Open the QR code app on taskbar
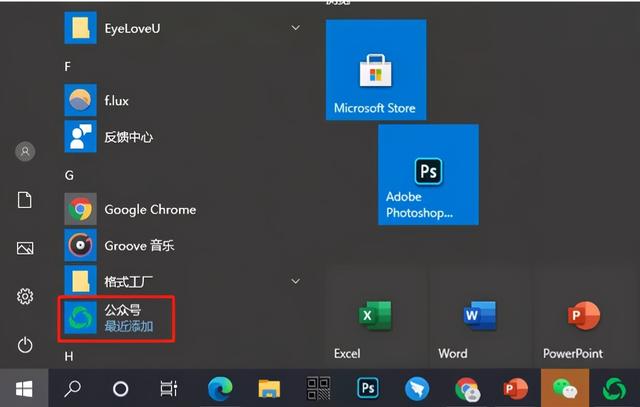Screen dimensions: 640x407 (x=318, y=388)
